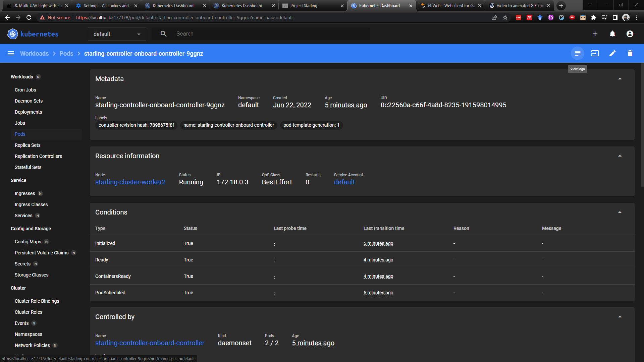Select the default namespace dropdown
This screenshot has width=644, height=362.
pos(117,34)
